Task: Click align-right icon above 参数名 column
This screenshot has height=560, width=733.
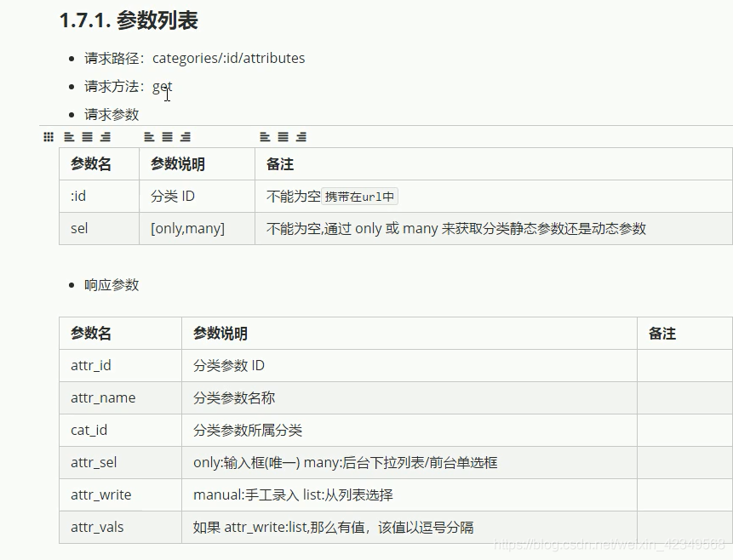Action: [x=106, y=137]
